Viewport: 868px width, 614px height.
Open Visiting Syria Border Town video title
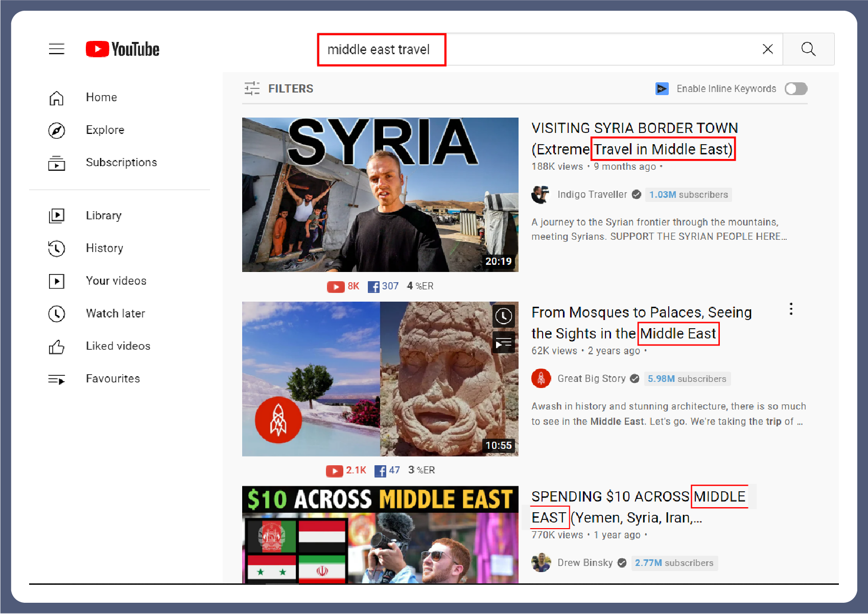(635, 138)
